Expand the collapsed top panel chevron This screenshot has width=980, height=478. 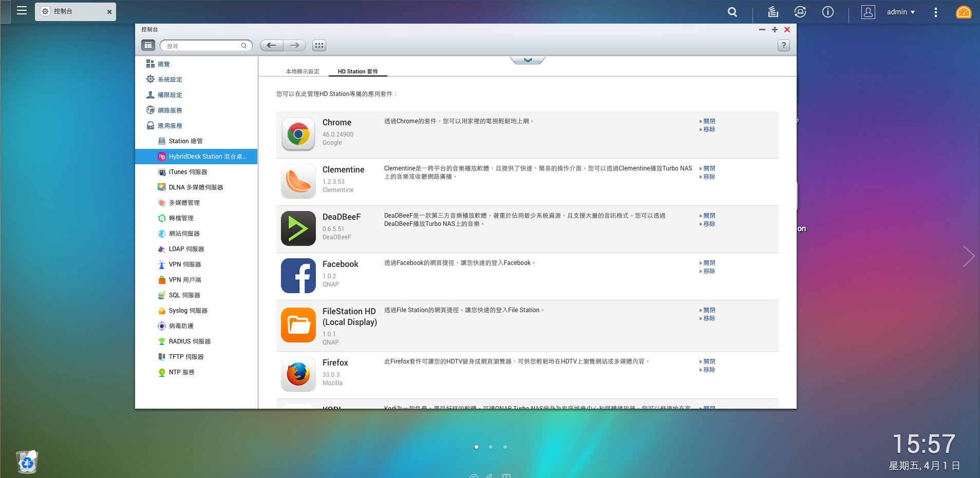(527, 60)
